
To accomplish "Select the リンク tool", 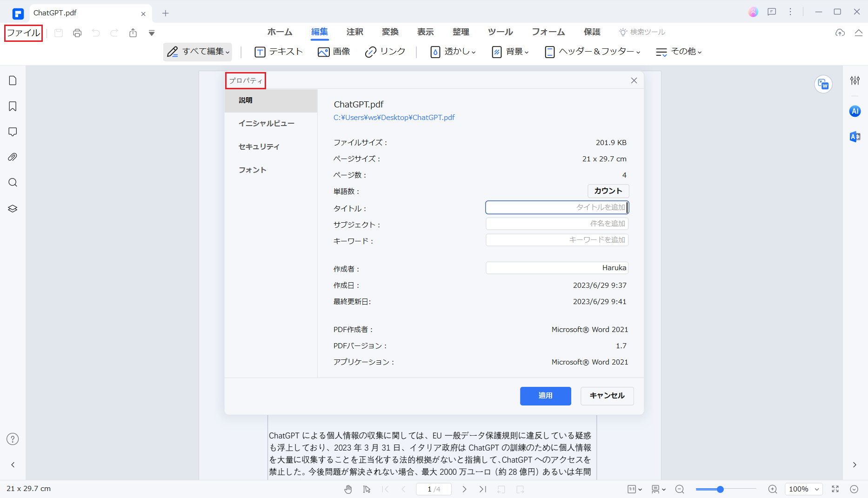I will tap(385, 52).
